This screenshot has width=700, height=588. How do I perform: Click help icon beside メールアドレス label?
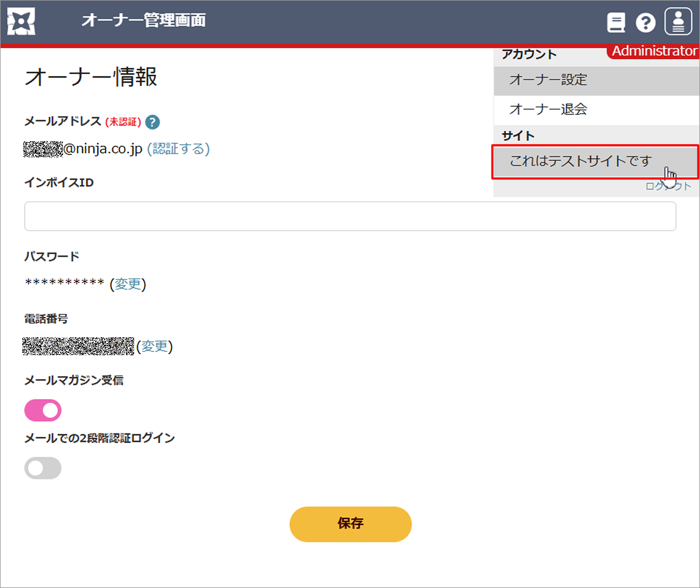point(153,122)
